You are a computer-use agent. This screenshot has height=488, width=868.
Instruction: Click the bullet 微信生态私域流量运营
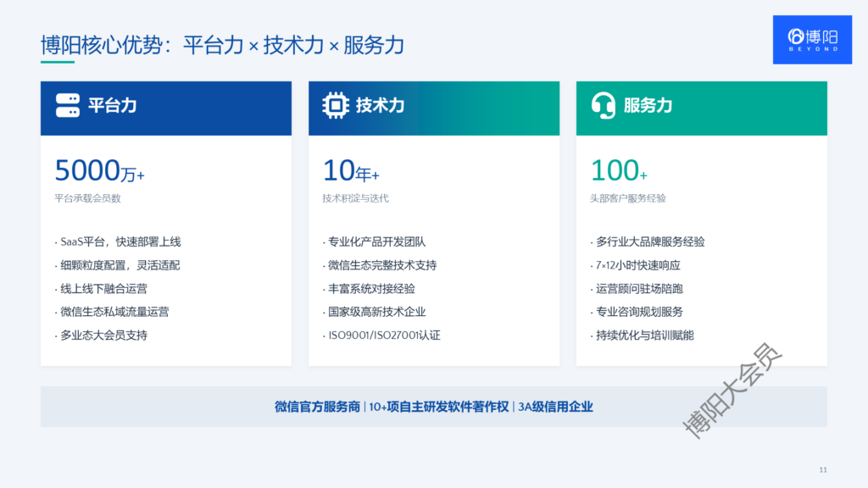(x=112, y=312)
